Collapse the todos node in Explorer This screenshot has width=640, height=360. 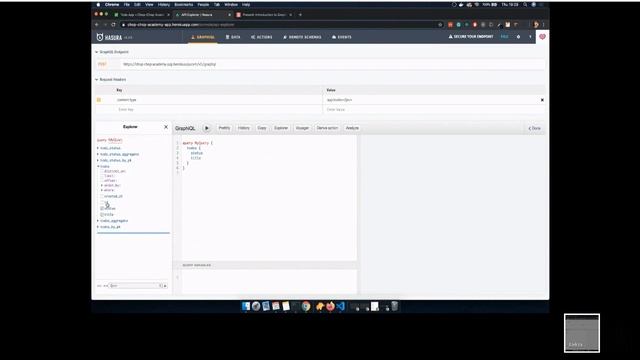(x=98, y=167)
